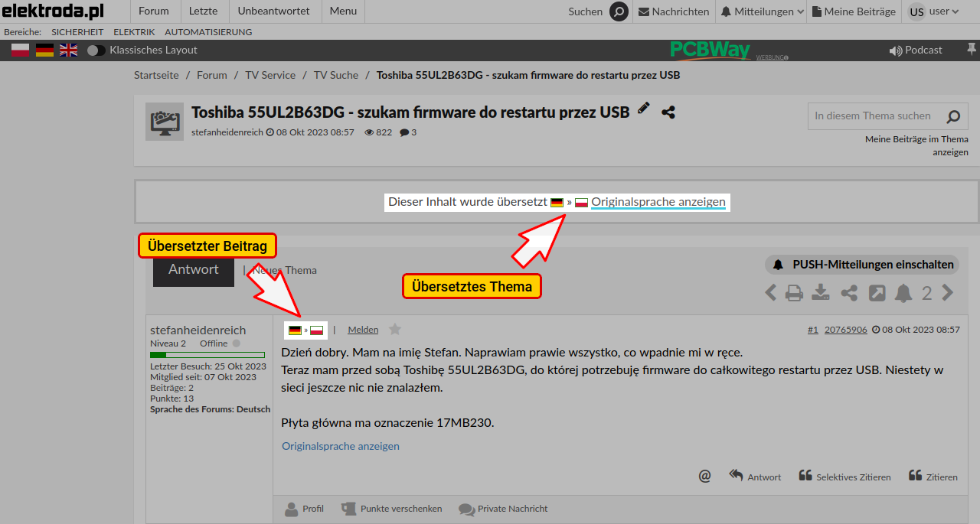
Task: Mark post as favorite with star
Action: 395,329
